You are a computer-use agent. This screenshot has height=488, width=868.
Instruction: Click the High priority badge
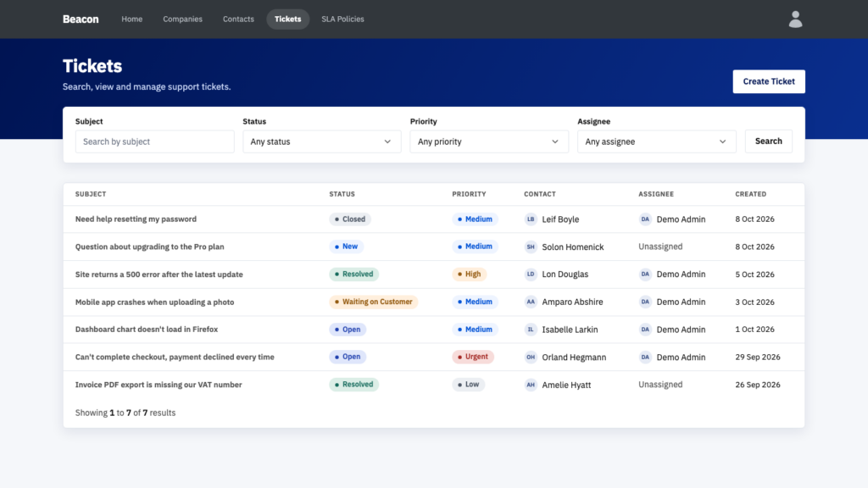point(469,274)
